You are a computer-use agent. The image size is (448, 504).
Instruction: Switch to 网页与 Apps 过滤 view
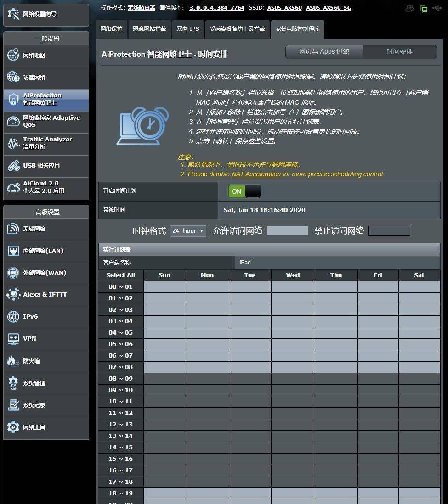(324, 52)
